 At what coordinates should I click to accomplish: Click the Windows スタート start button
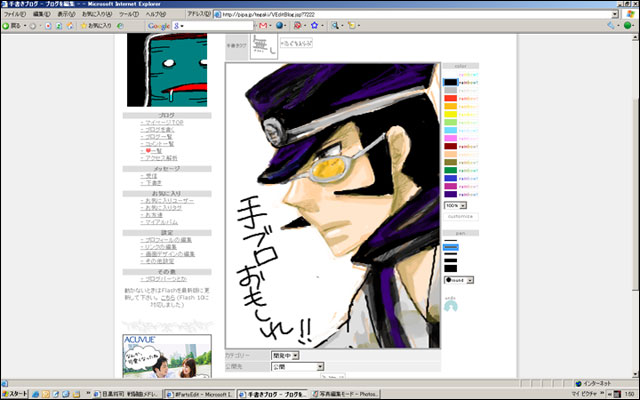point(14,394)
